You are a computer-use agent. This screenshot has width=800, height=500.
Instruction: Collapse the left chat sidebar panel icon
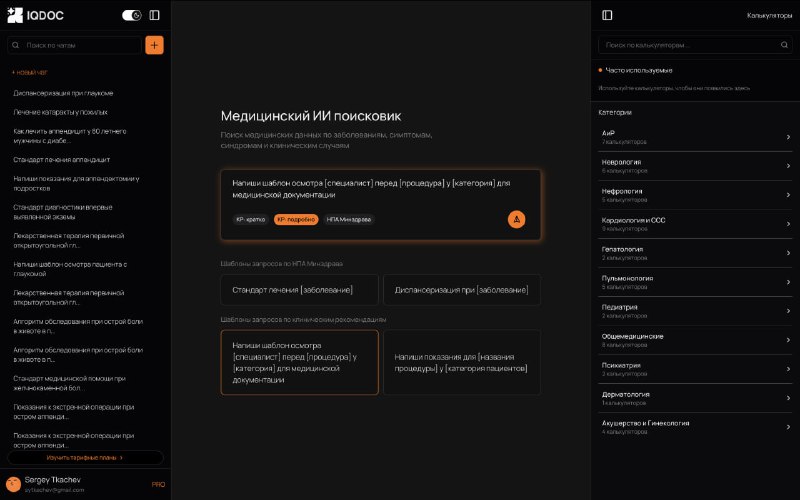coord(154,15)
